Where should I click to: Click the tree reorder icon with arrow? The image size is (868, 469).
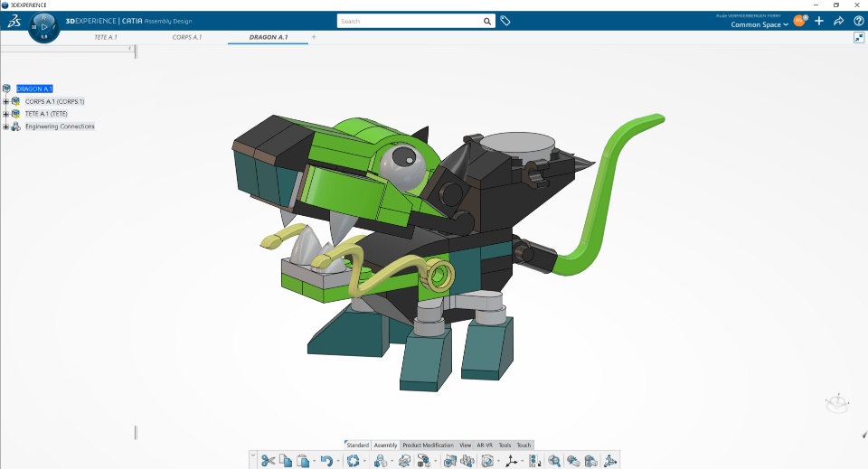(x=534, y=461)
